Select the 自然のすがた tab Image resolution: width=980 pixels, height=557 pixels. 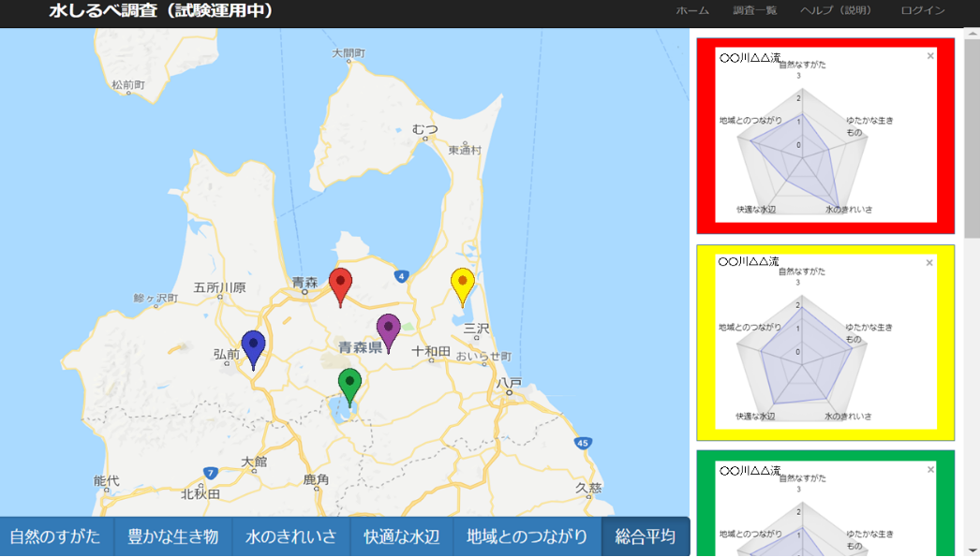click(x=56, y=536)
